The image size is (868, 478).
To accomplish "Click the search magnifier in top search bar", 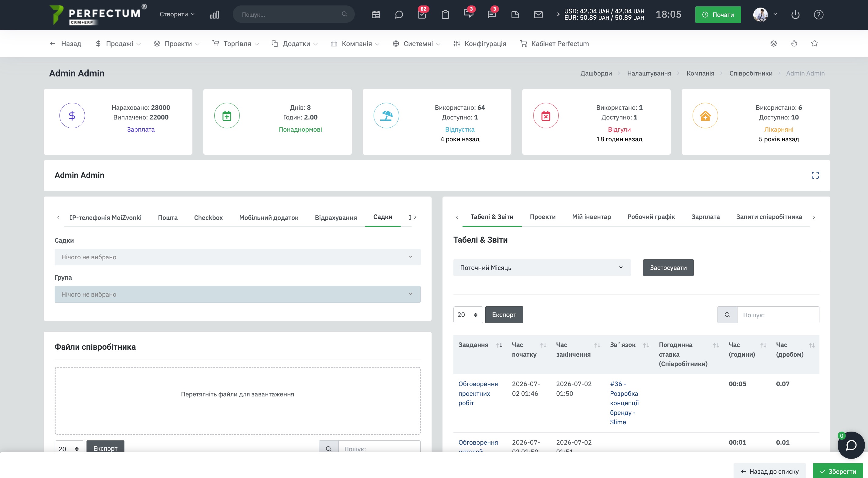I will [x=344, y=14].
